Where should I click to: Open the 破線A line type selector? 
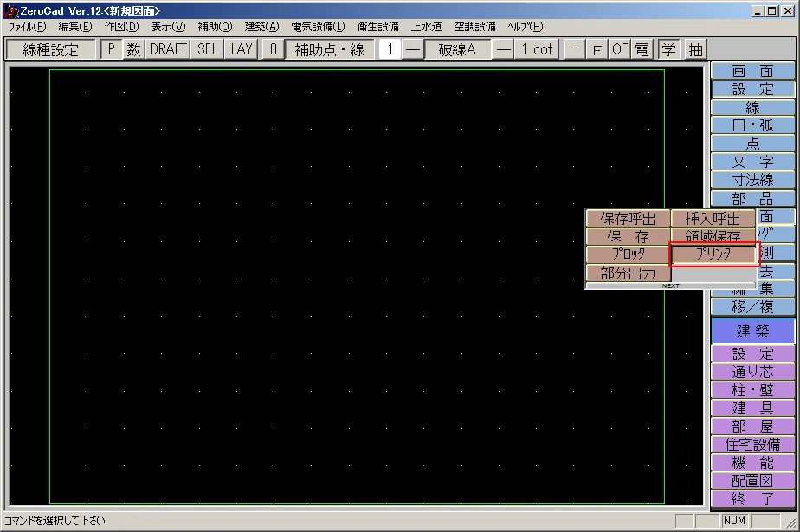click(457, 49)
